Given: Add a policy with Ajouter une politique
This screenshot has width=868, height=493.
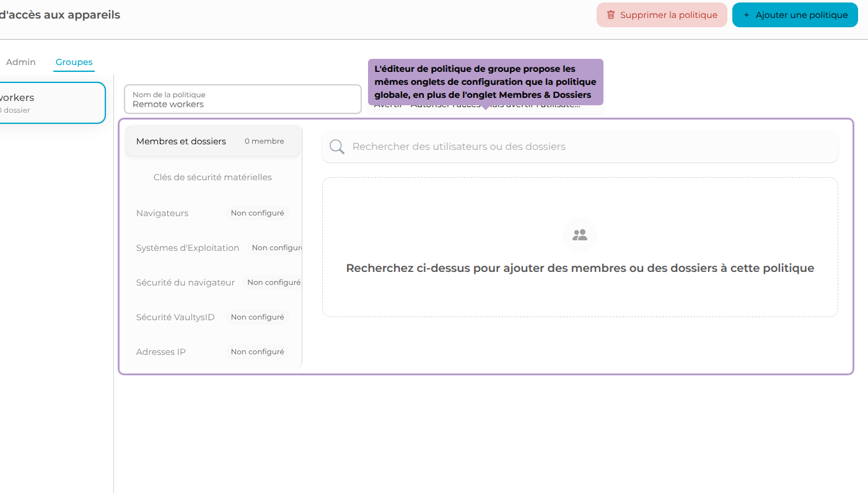Looking at the screenshot, I should tap(795, 15).
